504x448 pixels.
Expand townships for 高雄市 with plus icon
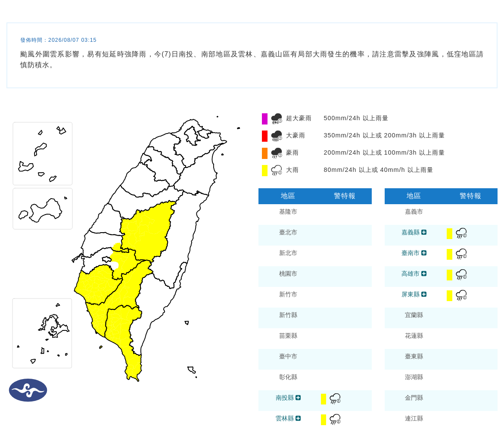click(x=424, y=274)
